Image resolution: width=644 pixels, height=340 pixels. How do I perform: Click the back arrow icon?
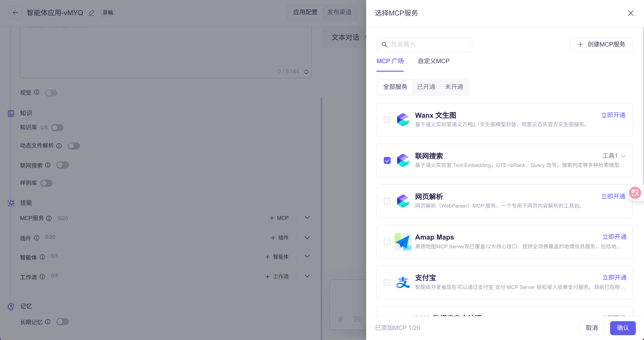pos(15,13)
